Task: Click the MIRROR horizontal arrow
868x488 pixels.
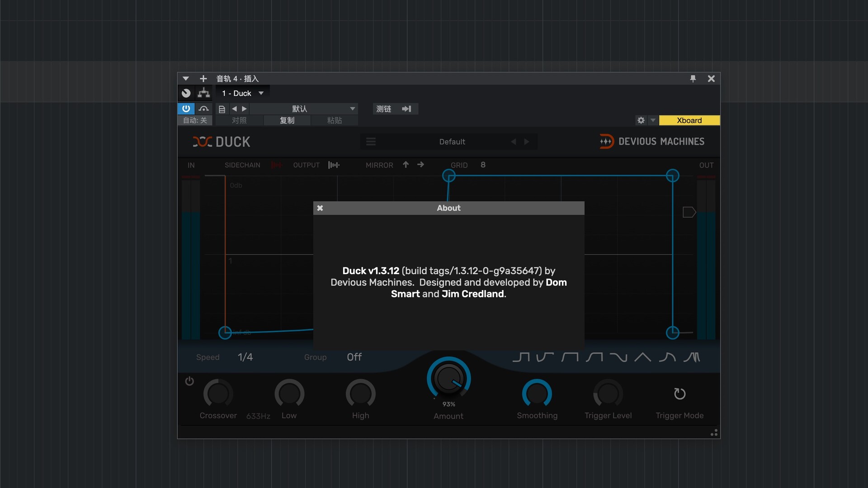Action: click(x=421, y=165)
